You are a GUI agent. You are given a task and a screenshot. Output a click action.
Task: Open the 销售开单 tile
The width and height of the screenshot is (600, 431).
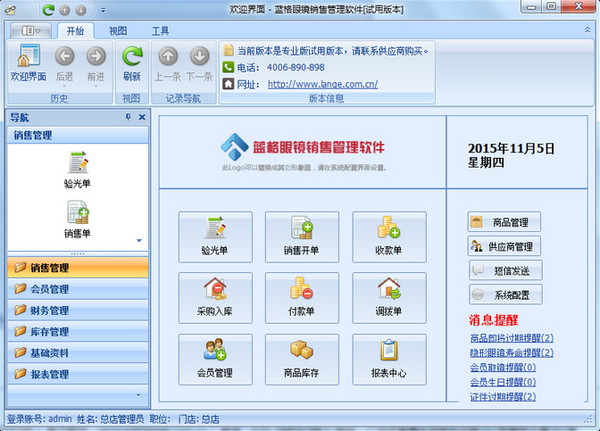[x=302, y=237]
